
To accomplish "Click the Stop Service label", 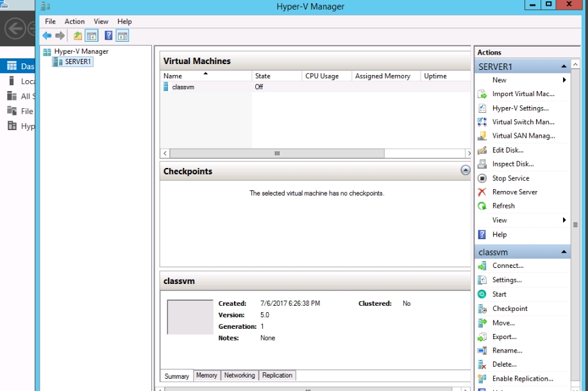I will click(x=511, y=178).
